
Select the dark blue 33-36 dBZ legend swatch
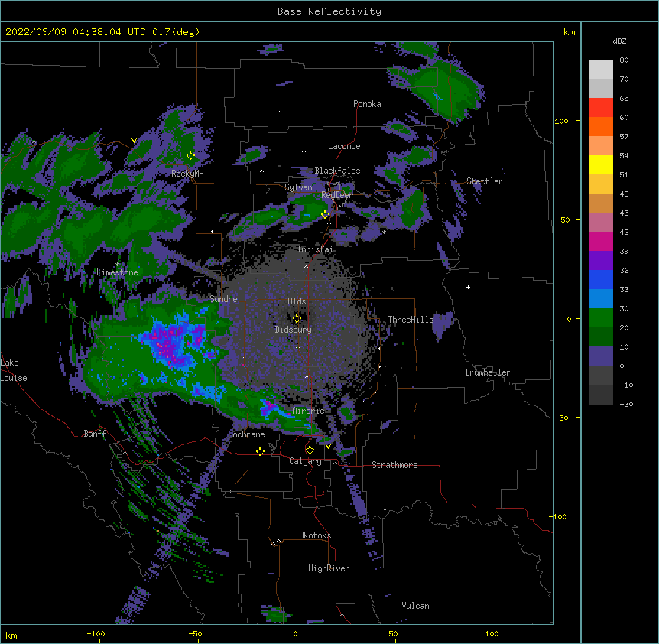coord(601,279)
